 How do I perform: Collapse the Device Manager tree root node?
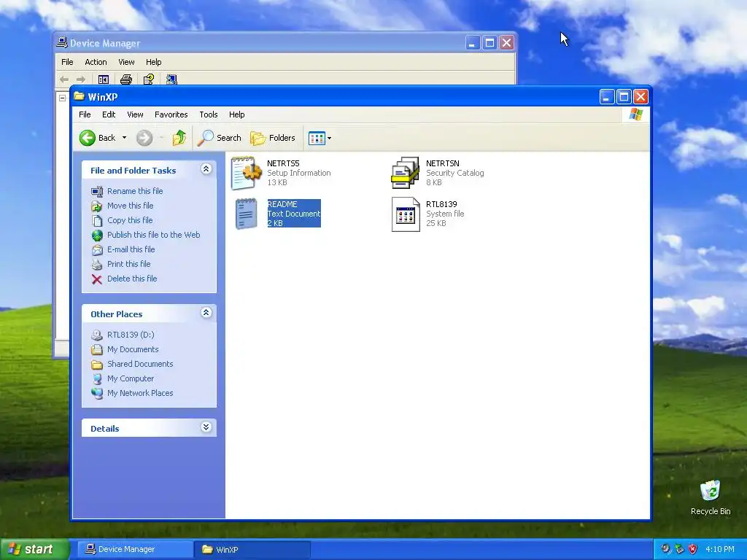63,98
